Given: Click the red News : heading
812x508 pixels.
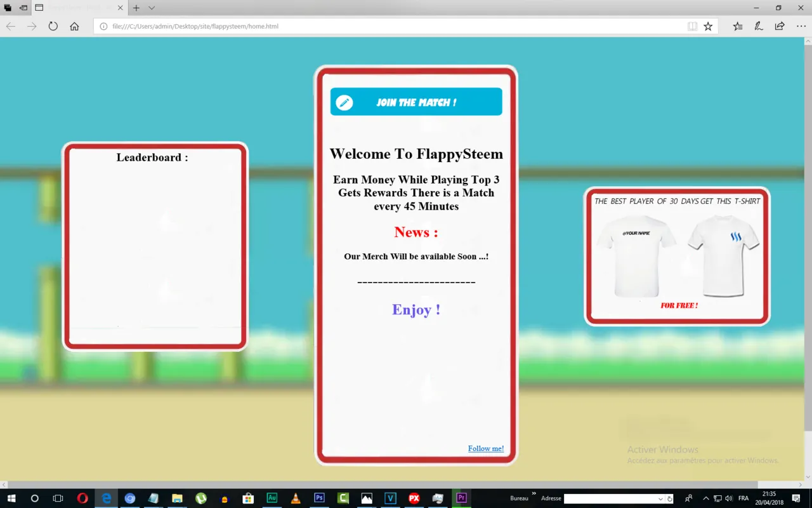Looking at the screenshot, I should pos(416,232).
